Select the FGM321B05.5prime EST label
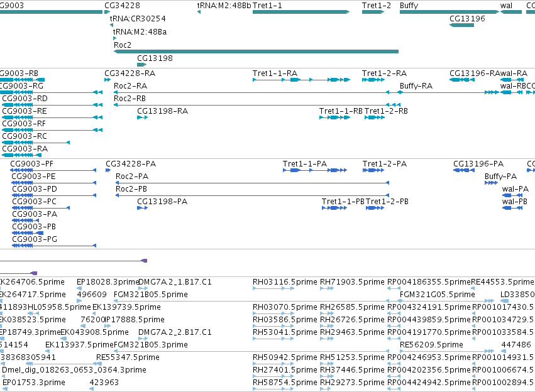535x392 pixels. click(151, 295)
